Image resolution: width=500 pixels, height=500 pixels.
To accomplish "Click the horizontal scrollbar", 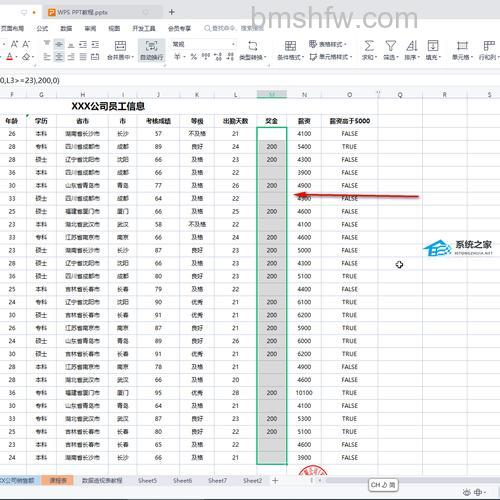I will point(413,480).
